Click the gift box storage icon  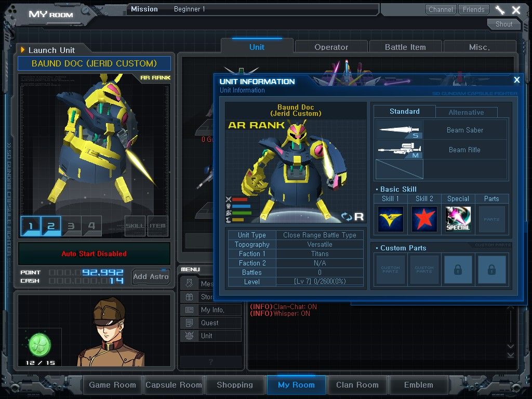pos(189,297)
